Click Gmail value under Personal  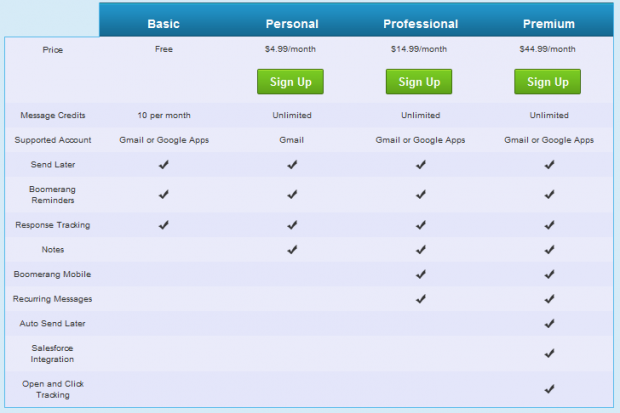click(292, 140)
